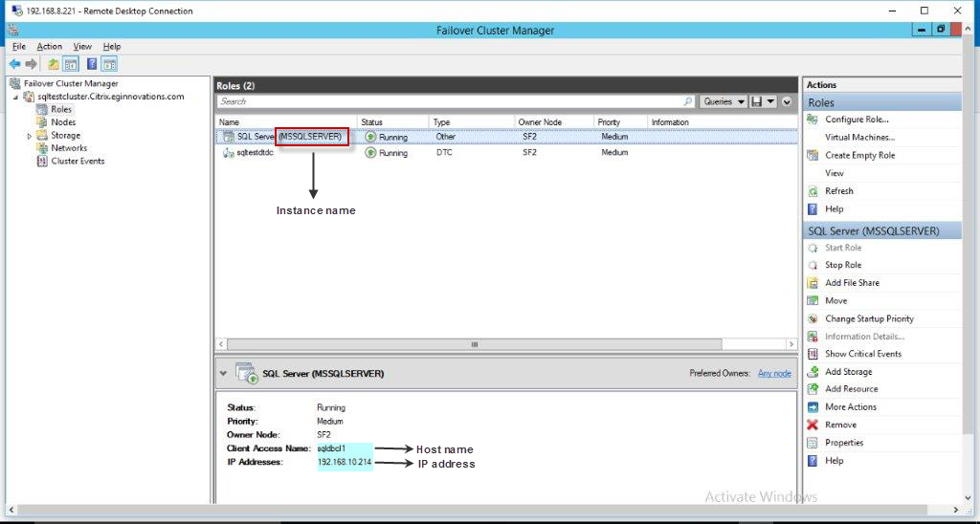This screenshot has width=980, height=524.
Task: Select Failover Cluster Manager root in tree
Action: (x=71, y=83)
